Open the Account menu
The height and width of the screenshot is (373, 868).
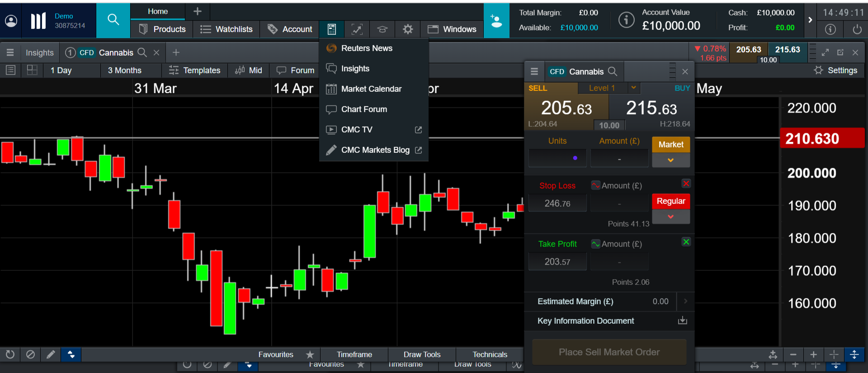[x=289, y=29]
